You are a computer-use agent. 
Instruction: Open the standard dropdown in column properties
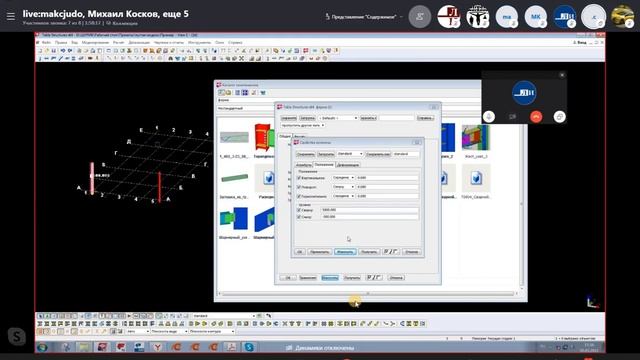(x=350, y=154)
